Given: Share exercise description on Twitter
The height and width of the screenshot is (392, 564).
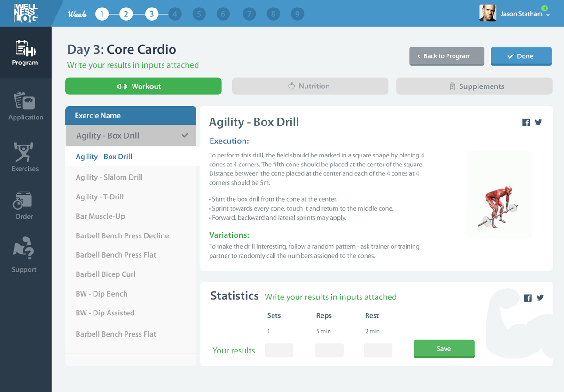Looking at the screenshot, I should tap(539, 122).
